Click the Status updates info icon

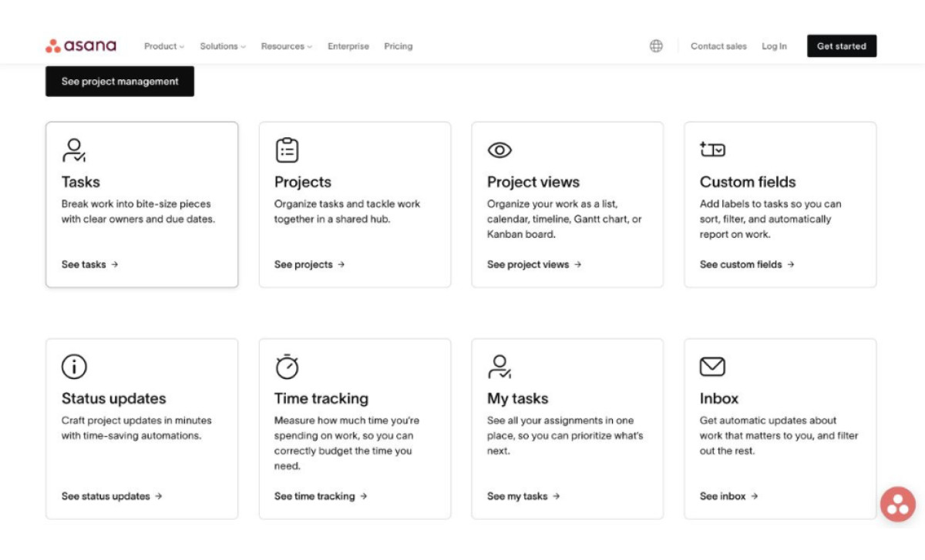click(73, 367)
